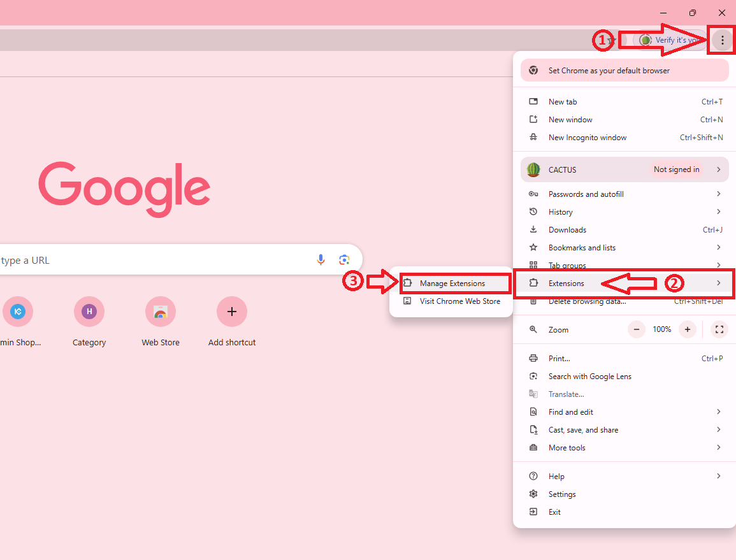
Task: Click the Zoom magnifier icon
Action: (533, 329)
